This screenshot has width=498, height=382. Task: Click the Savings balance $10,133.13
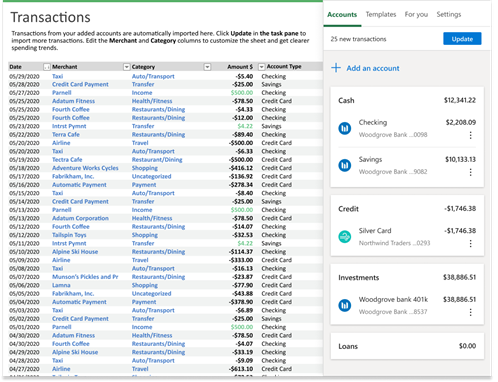click(460, 159)
